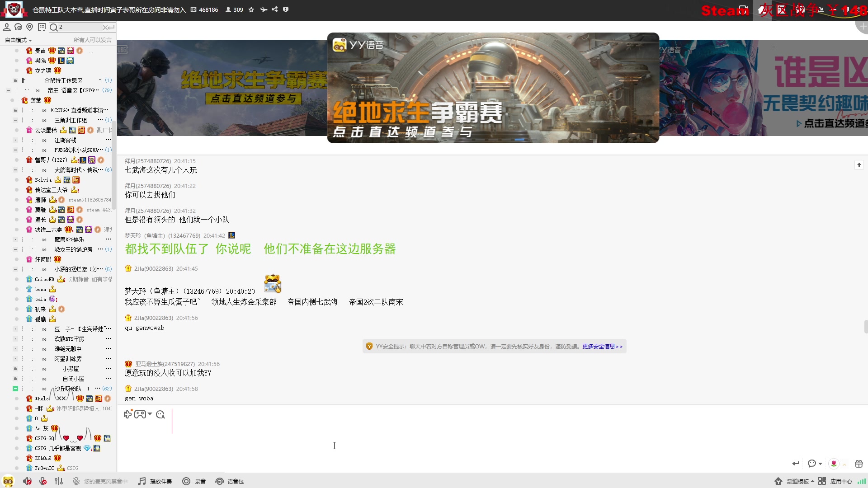Viewport: 868px width, 488px height.
Task: Report channel with the shield exclamation icon
Action: point(286,9)
